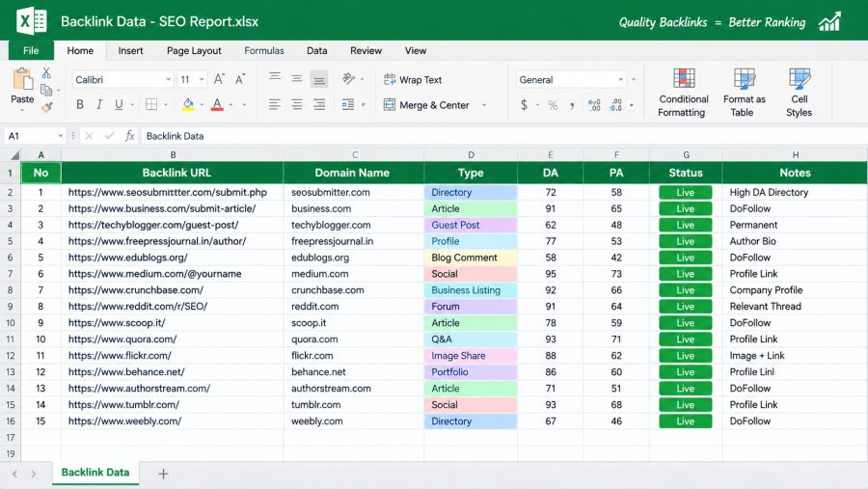Click the Accounting dollar format icon
The image size is (868, 489).
(524, 105)
